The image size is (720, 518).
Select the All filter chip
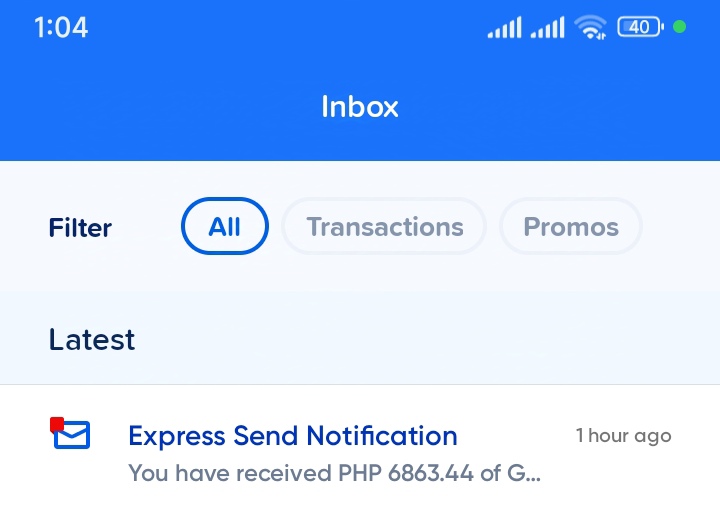click(225, 227)
